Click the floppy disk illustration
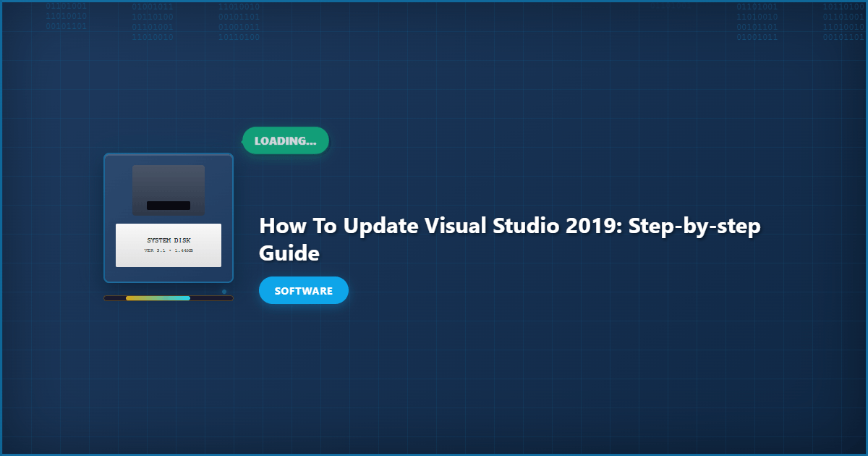 click(169, 218)
